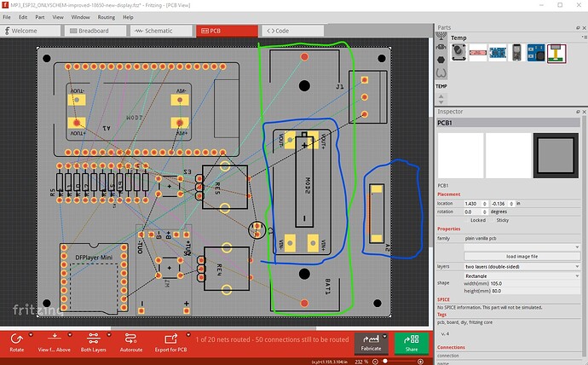This screenshot has height=365, width=588.
Task: Click the Export for PCB icon
Action: tap(171, 339)
